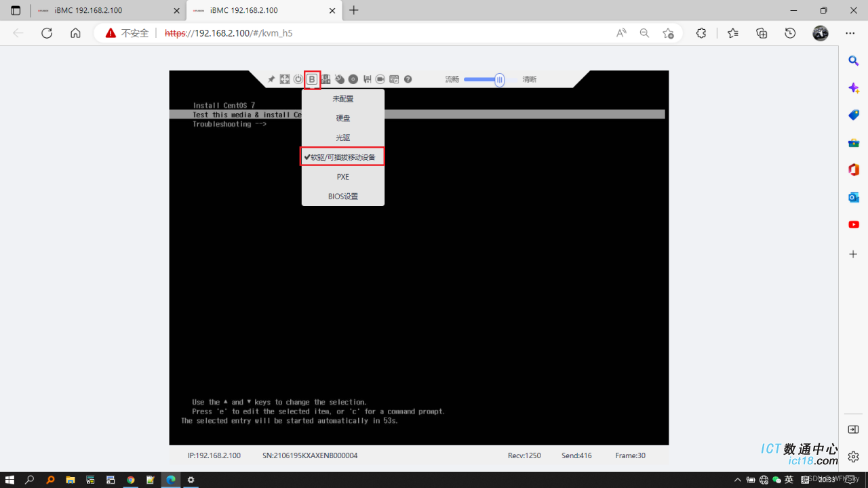
Task: Open sidebar search icon
Action: click(x=854, y=61)
